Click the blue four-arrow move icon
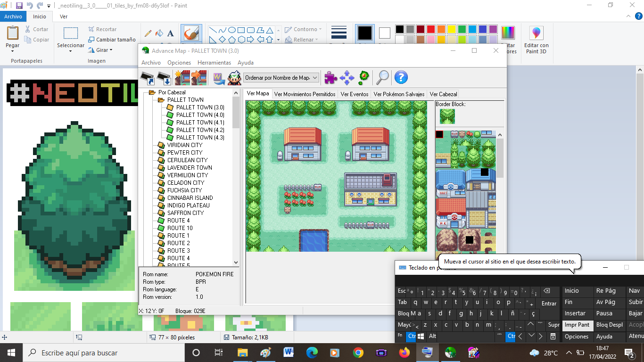This screenshot has width=644, height=362. pyautogui.click(x=347, y=77)
